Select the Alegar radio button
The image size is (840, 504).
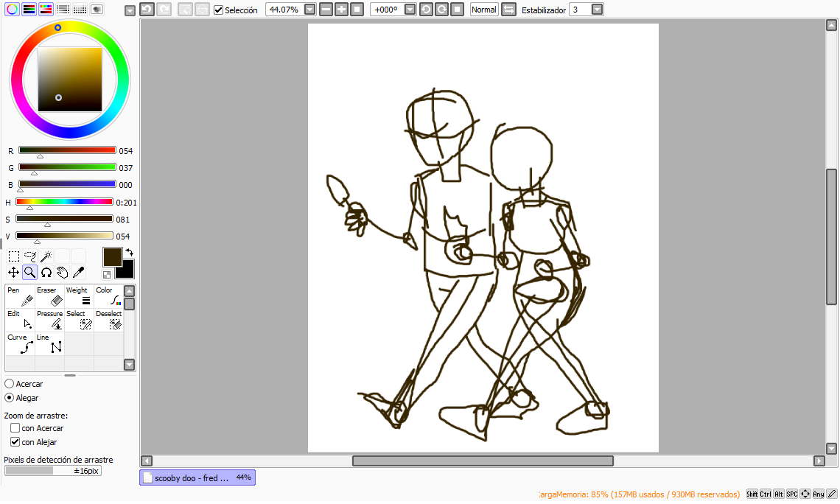point(9,398)
